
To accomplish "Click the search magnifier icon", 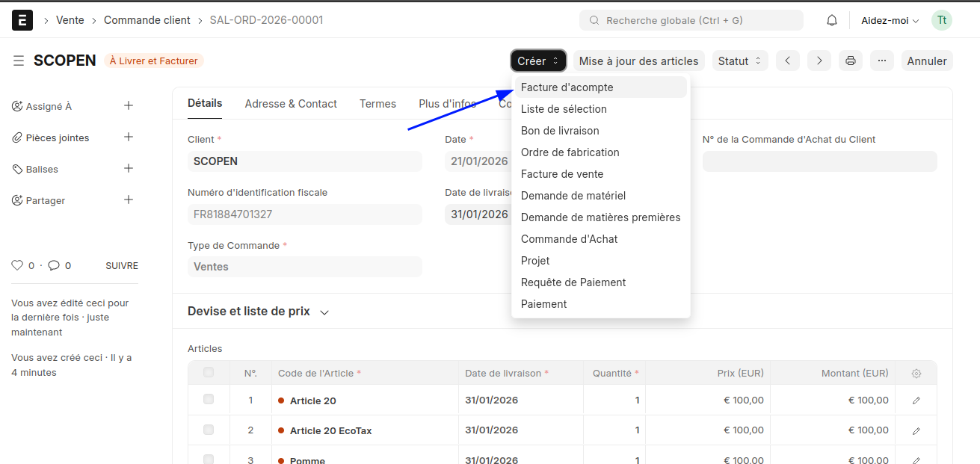I will click(594, 20).
